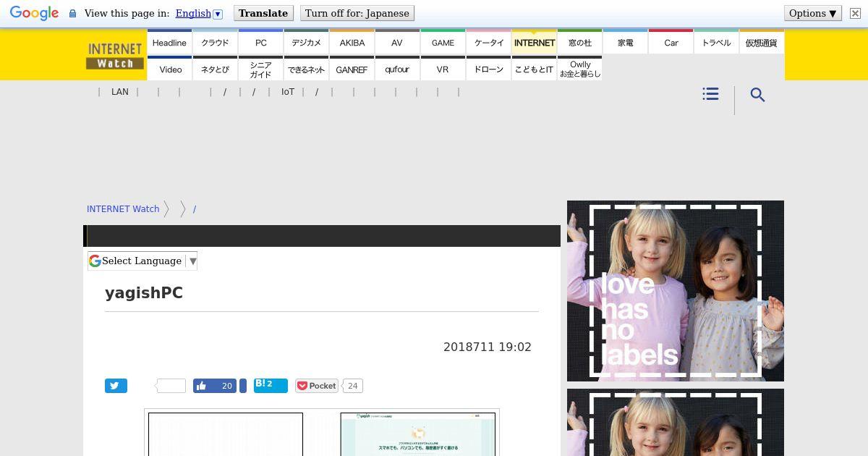
Task: Open the English language dropdown
Action: pos(199,13)
